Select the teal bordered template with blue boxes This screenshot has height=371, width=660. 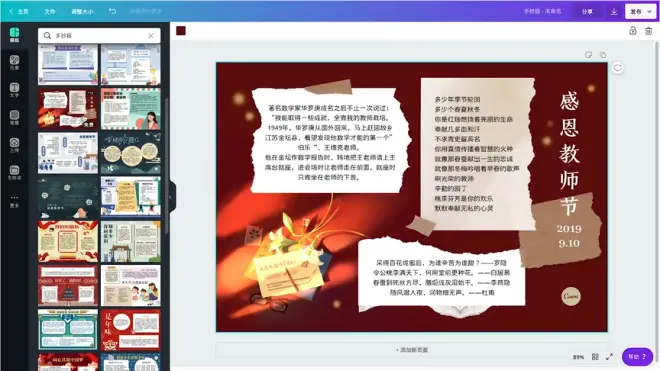pyautogui.click(x=68, y=330)
